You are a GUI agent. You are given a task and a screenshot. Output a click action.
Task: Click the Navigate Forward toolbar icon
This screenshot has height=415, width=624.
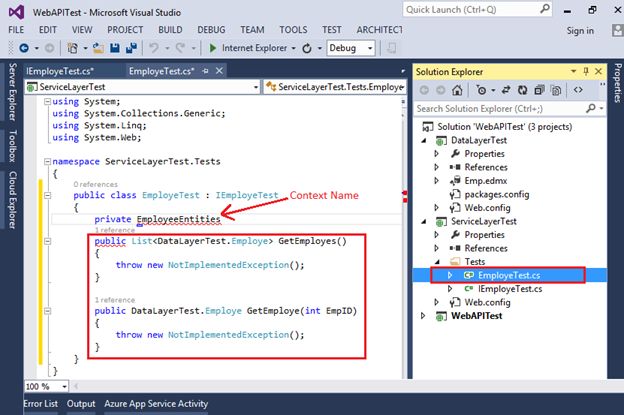point(49,48)
